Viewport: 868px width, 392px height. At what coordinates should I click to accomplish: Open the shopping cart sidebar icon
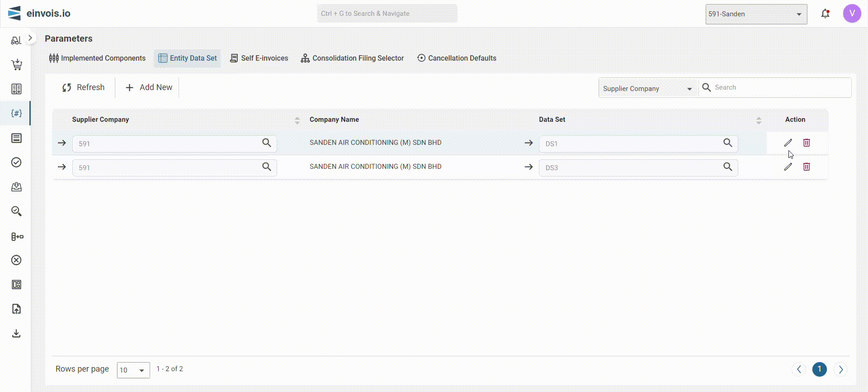(16, 65)
